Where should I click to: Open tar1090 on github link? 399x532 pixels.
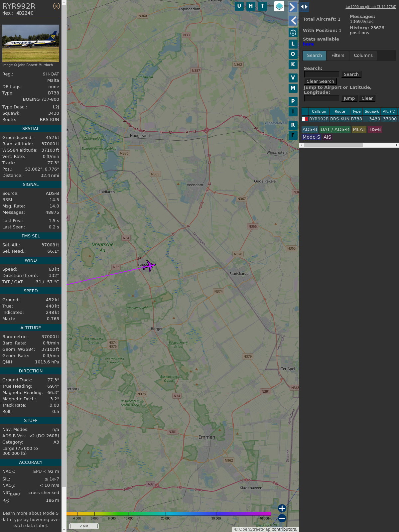[371, 7]
